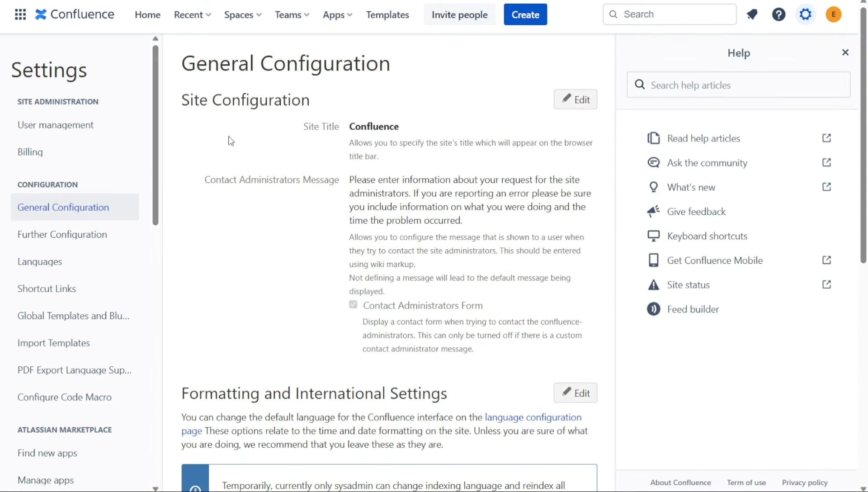
Task: Open the About Confluence link
Action: pyautogui.click(x=680, y=483)
